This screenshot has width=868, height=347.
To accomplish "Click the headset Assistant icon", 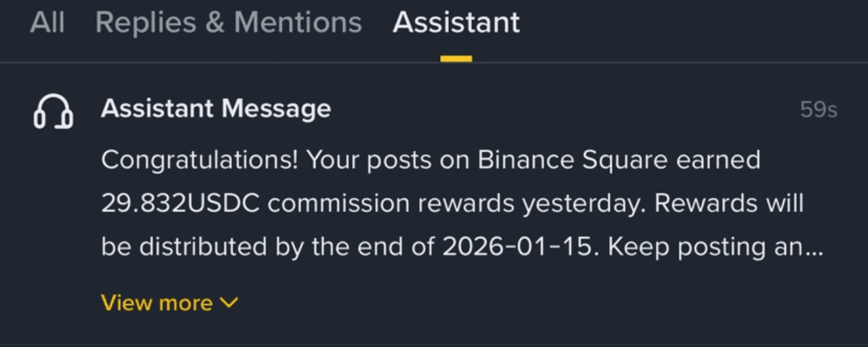I will 53,112.
